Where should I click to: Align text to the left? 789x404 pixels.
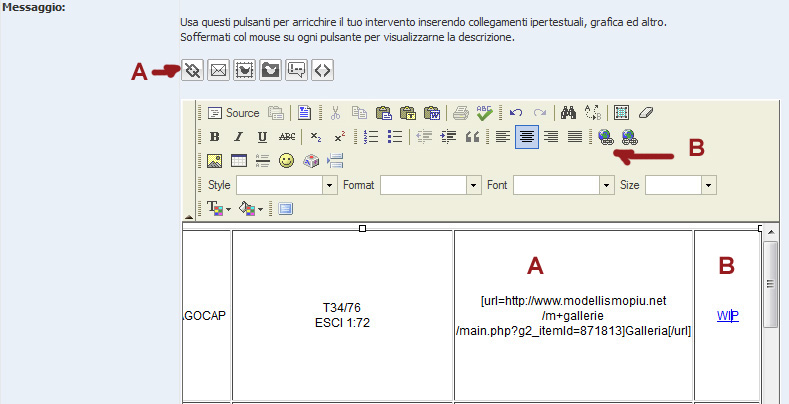(x=503, y=137)
